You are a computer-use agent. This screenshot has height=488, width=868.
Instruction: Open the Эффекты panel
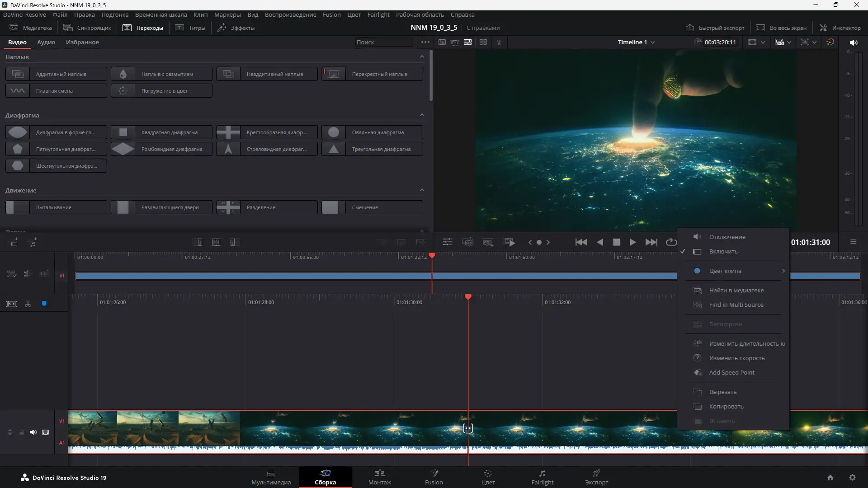coord(236,28)
